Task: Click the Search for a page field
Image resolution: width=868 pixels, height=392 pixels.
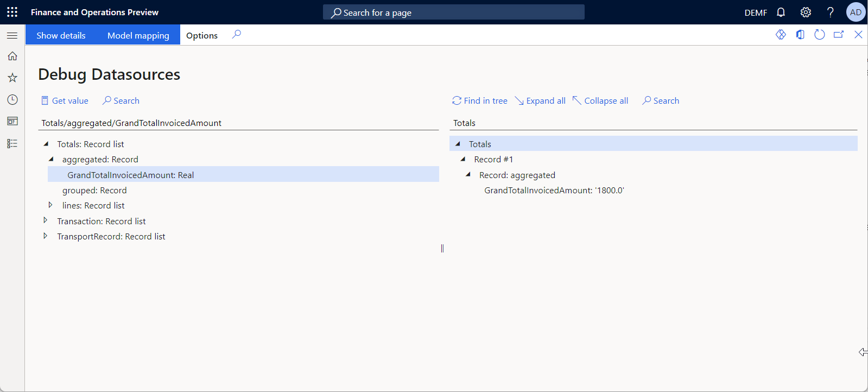Action: (x=454, y=12)
